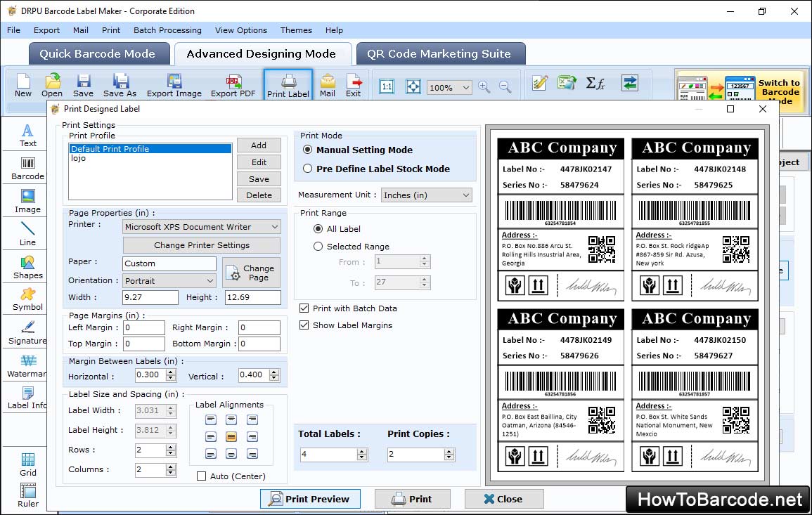Enable the Auto (Center) checkbox
The width and height of the screenshot is (812, 515).
point(202,476)
